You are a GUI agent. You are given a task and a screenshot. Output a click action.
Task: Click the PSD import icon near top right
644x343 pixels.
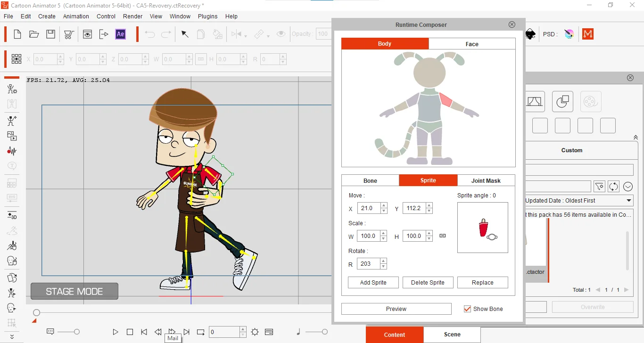coord(569,34)
